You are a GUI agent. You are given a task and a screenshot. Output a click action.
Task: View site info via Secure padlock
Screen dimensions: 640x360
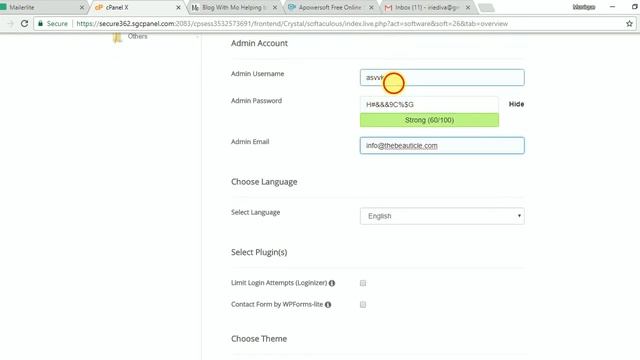(53, 24)
